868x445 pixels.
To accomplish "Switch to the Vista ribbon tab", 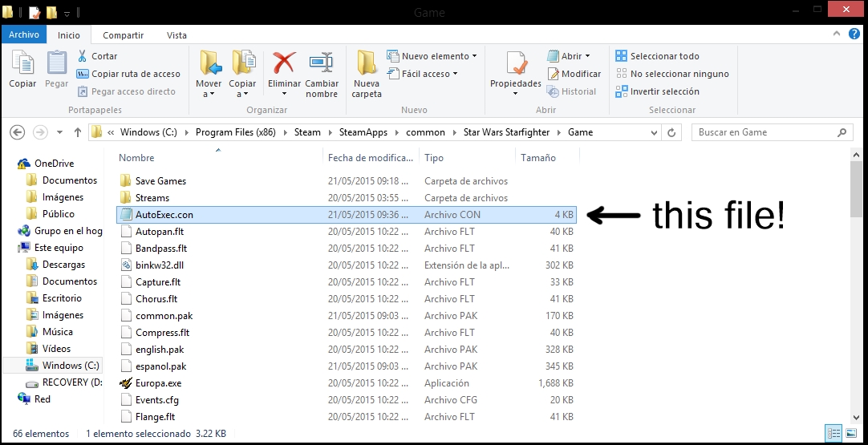I will (x=176, y=34).
